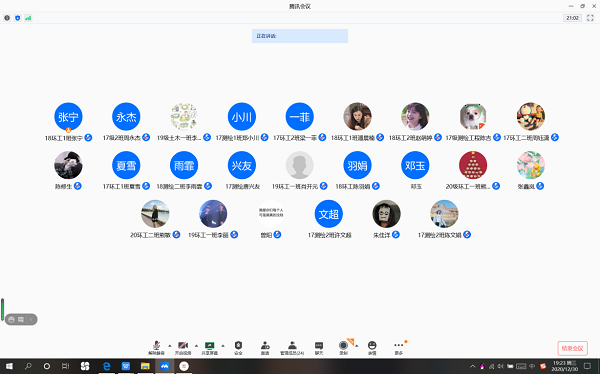600x374 pixels.
Task: Unmute the microphone in the meeting toolbar
Action: click(x=156, y=348)
